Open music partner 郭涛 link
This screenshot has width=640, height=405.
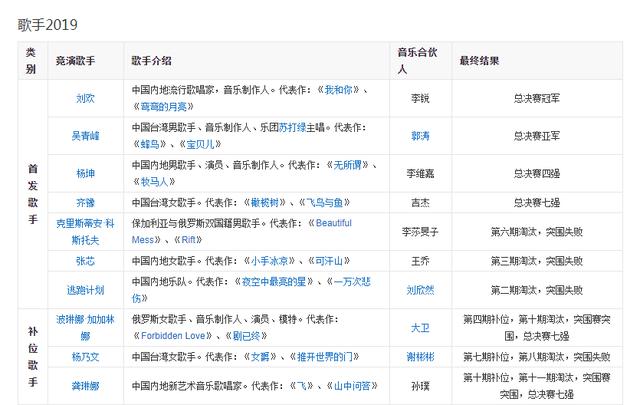[420, 136]
